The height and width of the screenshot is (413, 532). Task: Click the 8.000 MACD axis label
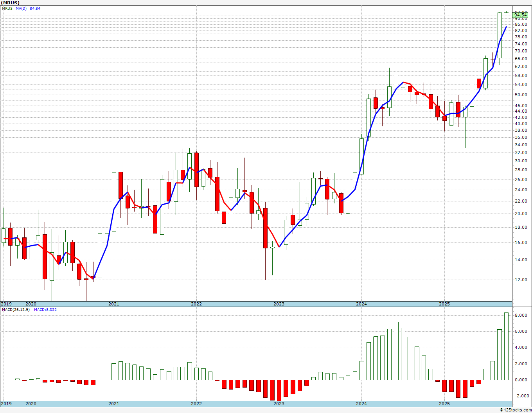click(521, 315)
